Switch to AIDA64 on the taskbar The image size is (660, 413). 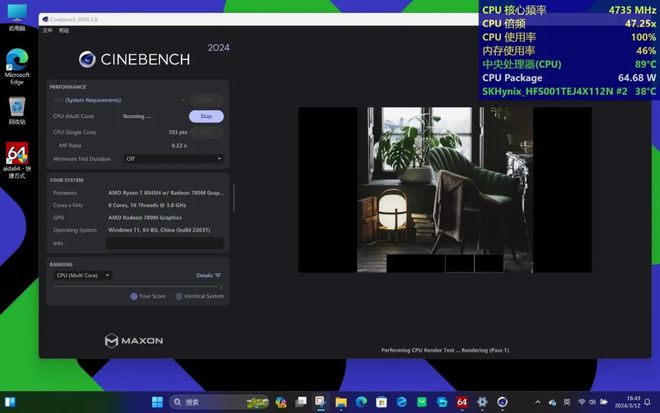tap(462, 402)
